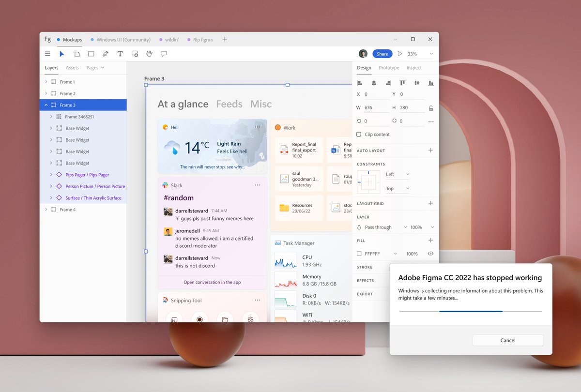The height and width of the screenshot is (392, 581).
Task: Click the FFFFFF fill color swatch
Action: coord(359,254)
